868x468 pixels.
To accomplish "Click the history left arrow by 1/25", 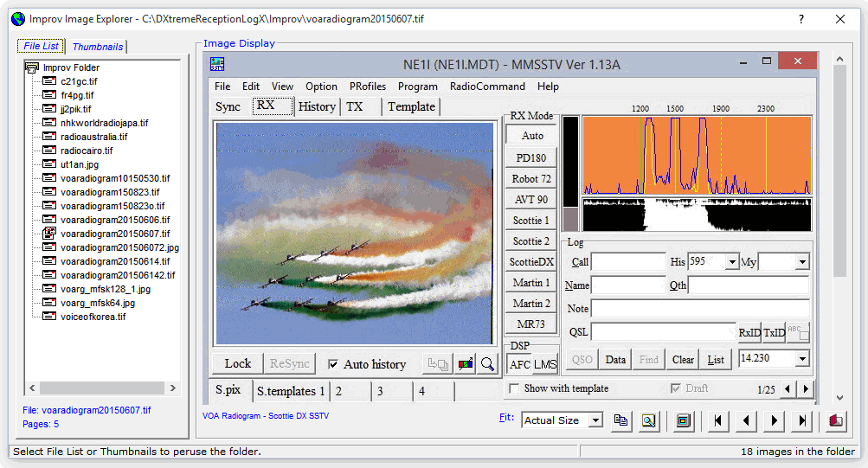I will (788, 389).
